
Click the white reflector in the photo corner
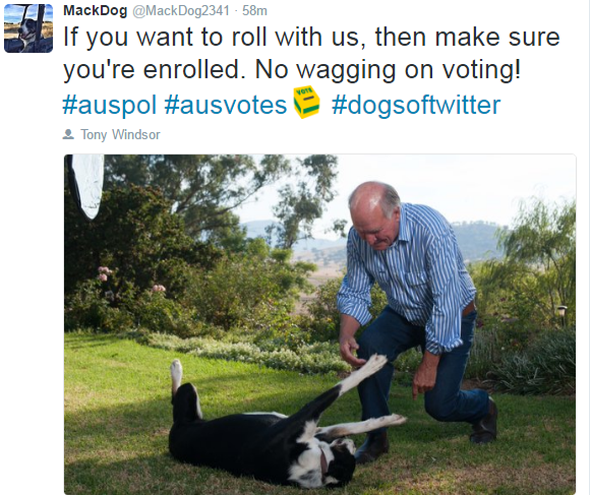click(x=87, y=186)
